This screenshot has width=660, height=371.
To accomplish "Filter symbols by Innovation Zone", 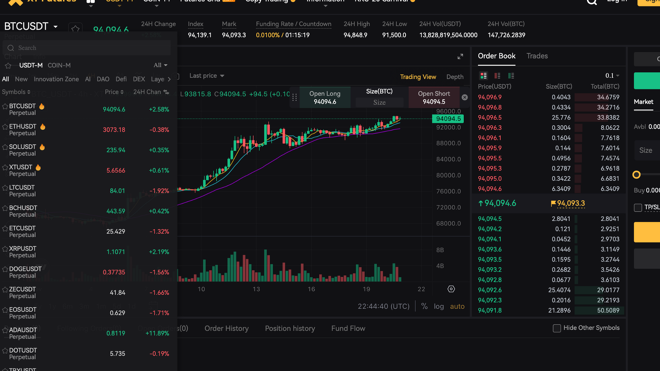I will click(x=56, y=79).
